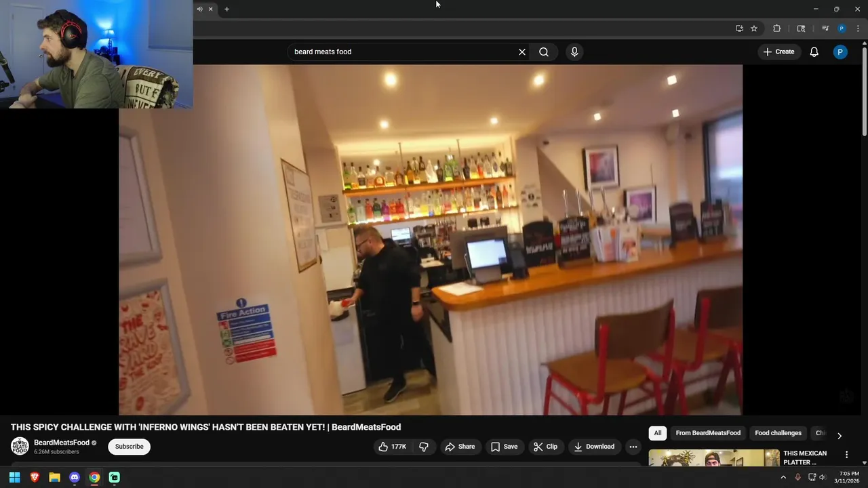Open a new browser tab

pos(226,9)
